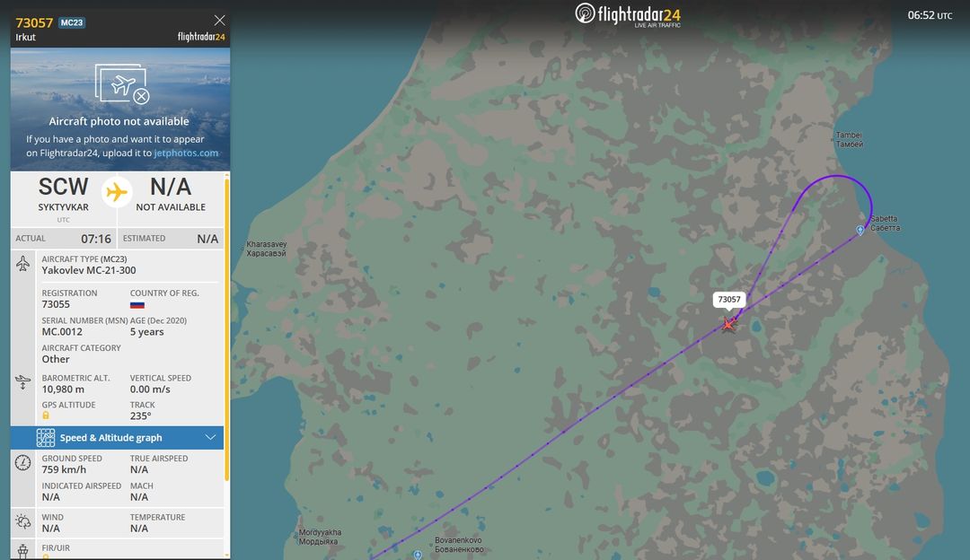970x560 pixels.
Task: Click the Flightradar24 logo at top
Action: [627, 15]
